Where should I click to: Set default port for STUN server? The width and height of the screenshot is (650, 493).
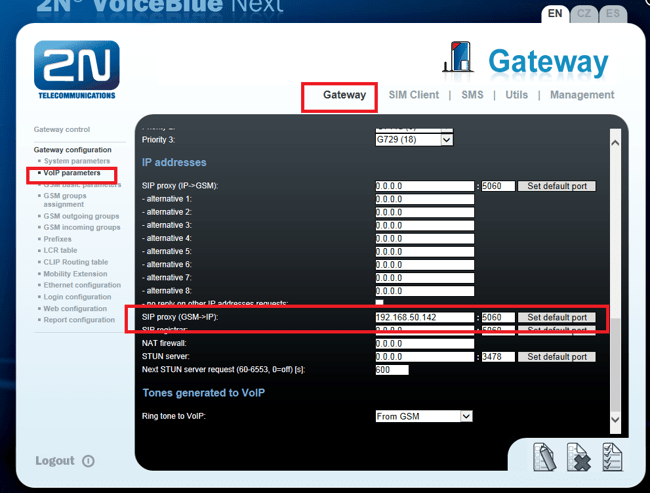click(557, 357)
